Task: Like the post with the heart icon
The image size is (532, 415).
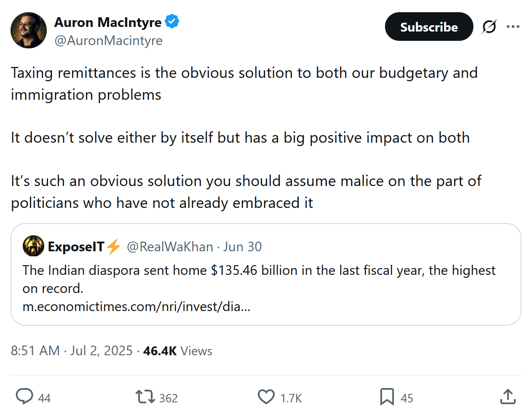Action: (x=266, y=396)
